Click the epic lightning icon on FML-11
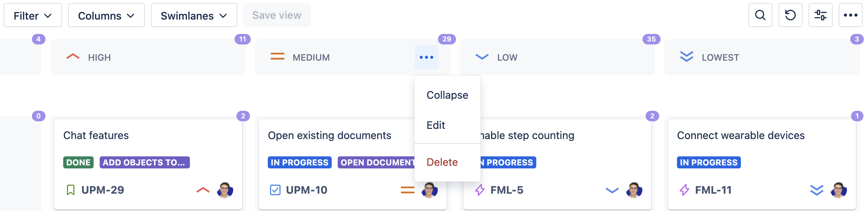The width and height of the screenshot is (868, 211). click(684, 190)
